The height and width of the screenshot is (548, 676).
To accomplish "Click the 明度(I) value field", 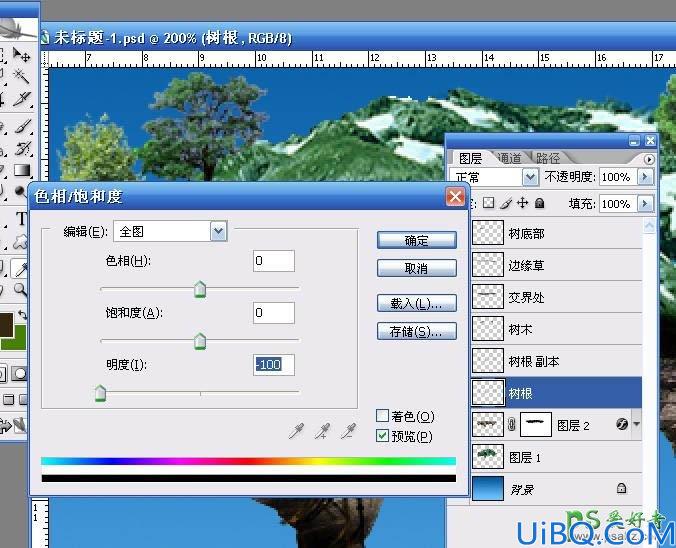I will pos(274,365).
